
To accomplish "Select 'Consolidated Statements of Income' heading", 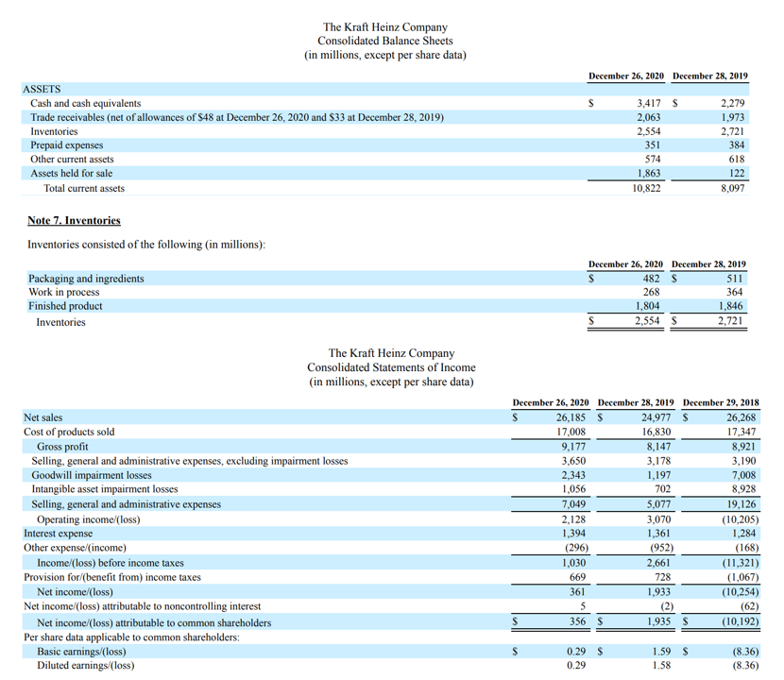I will [x=391, y=367].
